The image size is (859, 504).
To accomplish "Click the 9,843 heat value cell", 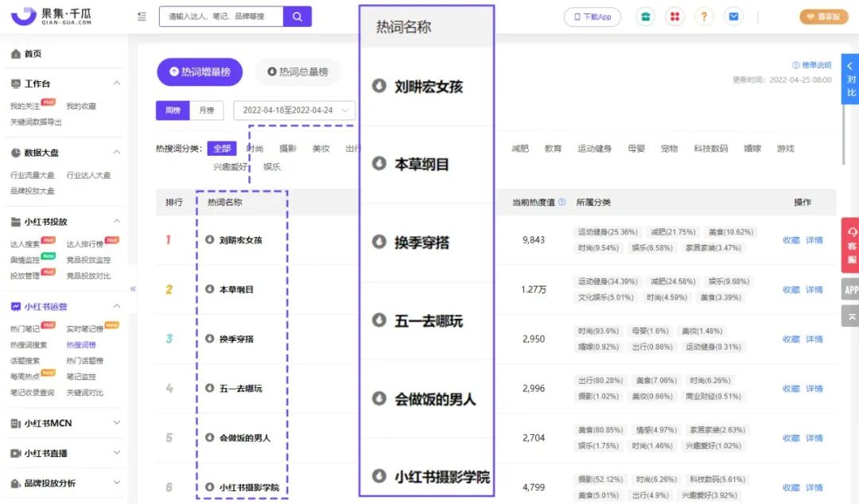I will pos(534,240).
